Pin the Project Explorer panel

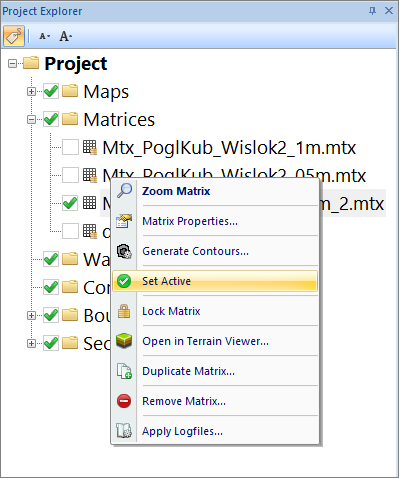(372, 11)
